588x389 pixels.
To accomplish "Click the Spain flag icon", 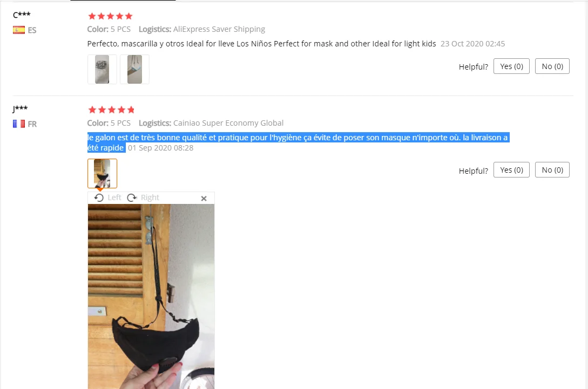I will (19, 30).
